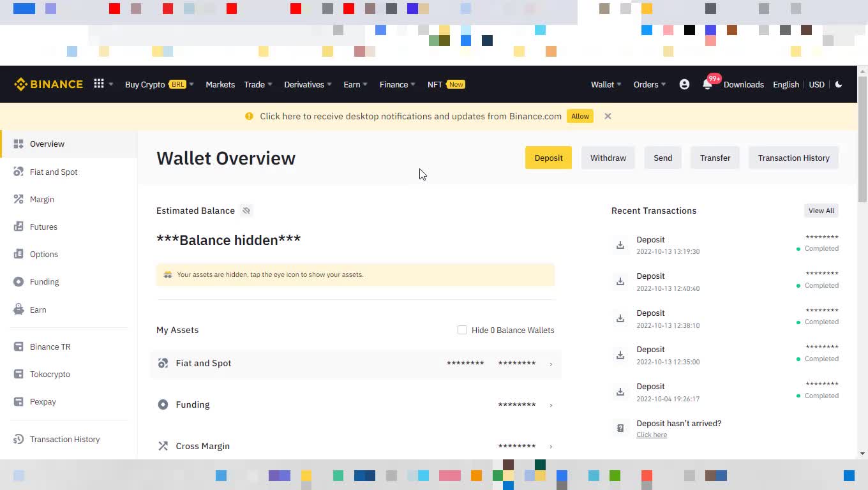Open Fiat and Spot sidebar item
The height and width of the screenshot is (490, 868).
coord(69,172)
